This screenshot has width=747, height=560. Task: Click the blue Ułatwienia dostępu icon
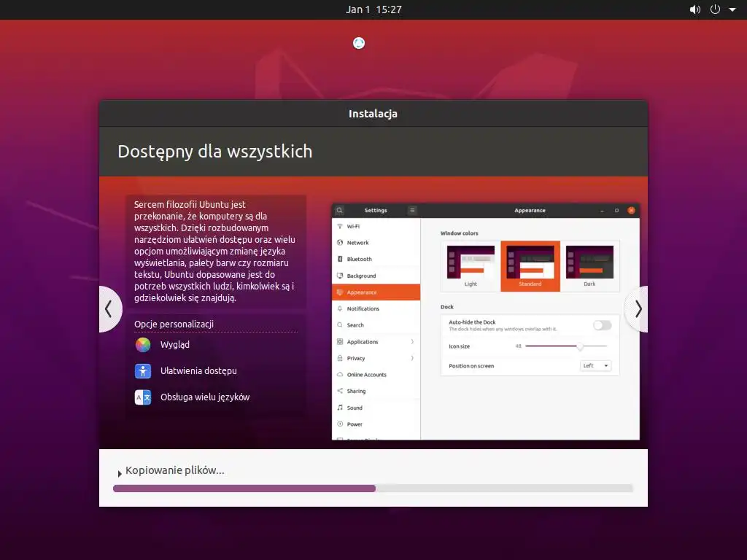143,370
